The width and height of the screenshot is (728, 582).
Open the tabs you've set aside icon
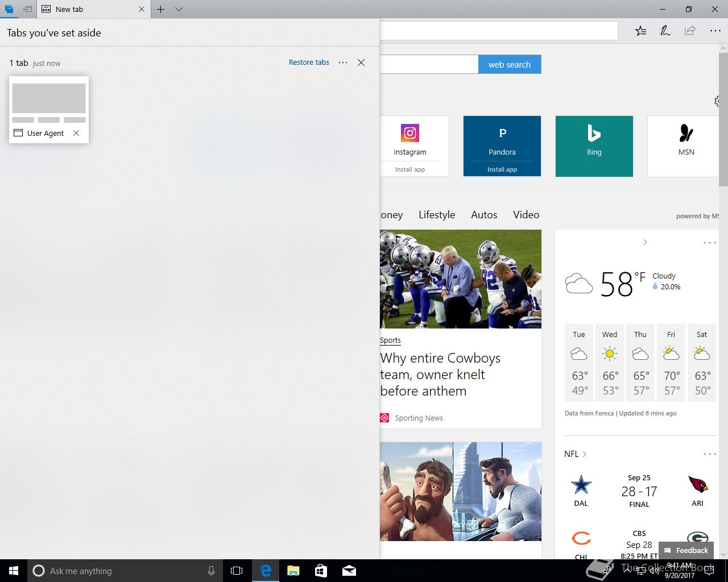[8, 9]
